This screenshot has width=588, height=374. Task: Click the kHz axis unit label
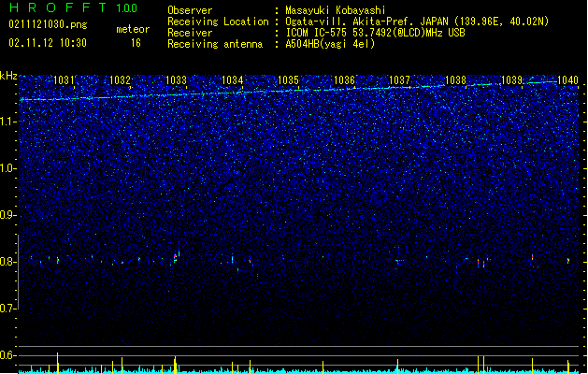click(8, 76)
